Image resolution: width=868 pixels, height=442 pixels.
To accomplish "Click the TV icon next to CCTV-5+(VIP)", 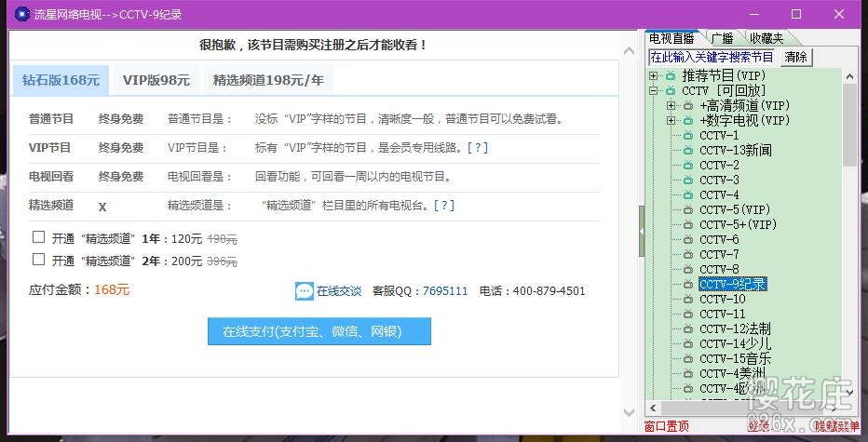I will (x=688, y=224).
